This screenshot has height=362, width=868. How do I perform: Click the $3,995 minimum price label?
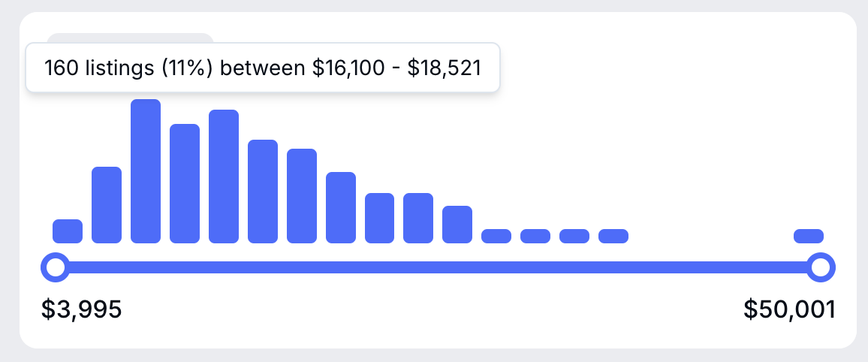pos(81,309)
